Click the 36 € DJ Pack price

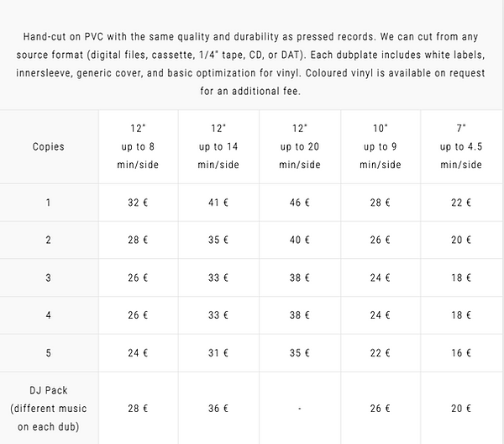click(x=218, y=409)
